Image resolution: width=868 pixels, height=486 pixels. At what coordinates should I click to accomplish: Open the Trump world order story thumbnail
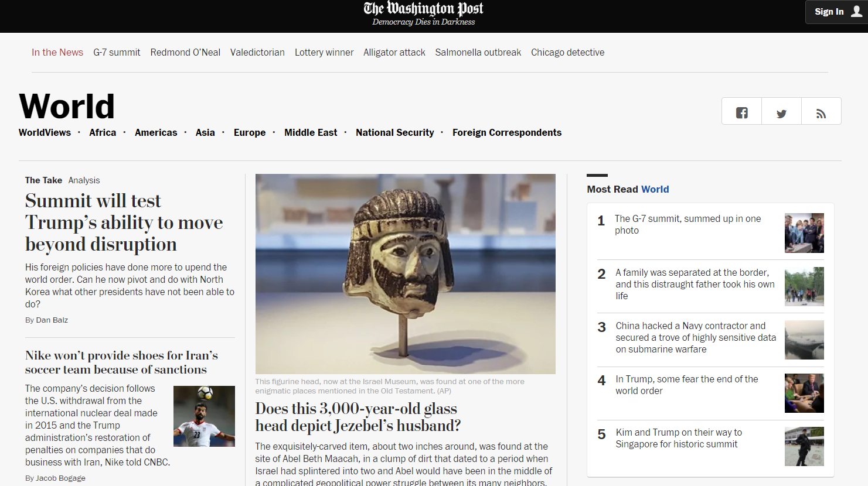coord(804,393)
